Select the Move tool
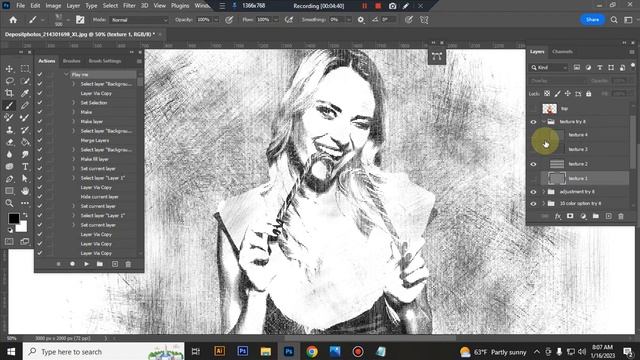The width and height of the screenshot is (640, 360). (x=9, y=69)
